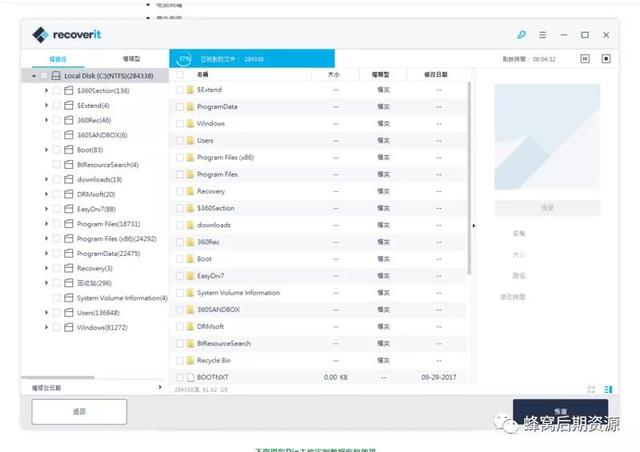Check the Users(136848) tree checkbox
640x452 pixels.
click(x=57, y=313)
